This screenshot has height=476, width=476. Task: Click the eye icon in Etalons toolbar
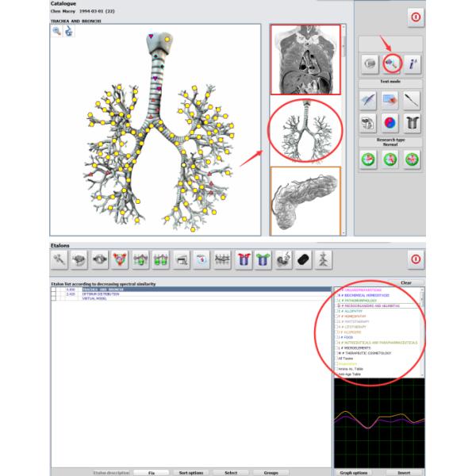(100, 259)
